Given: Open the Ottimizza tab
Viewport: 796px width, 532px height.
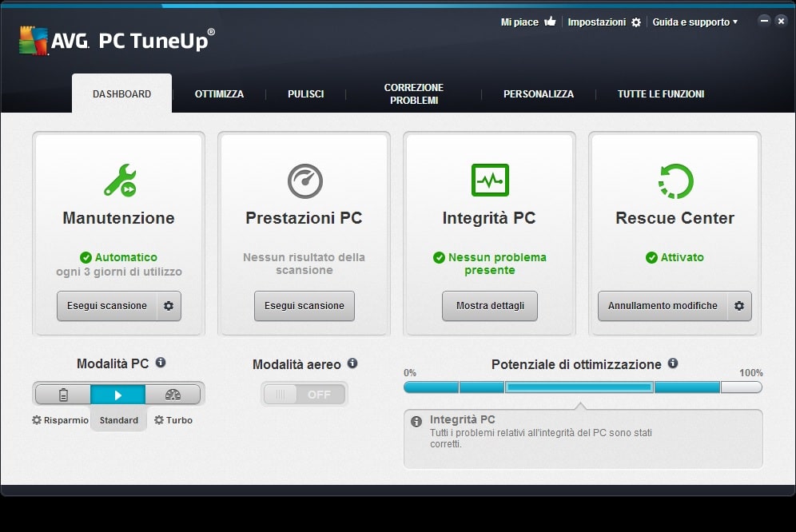Looking at the screenshot, I should tap(219, 94).
